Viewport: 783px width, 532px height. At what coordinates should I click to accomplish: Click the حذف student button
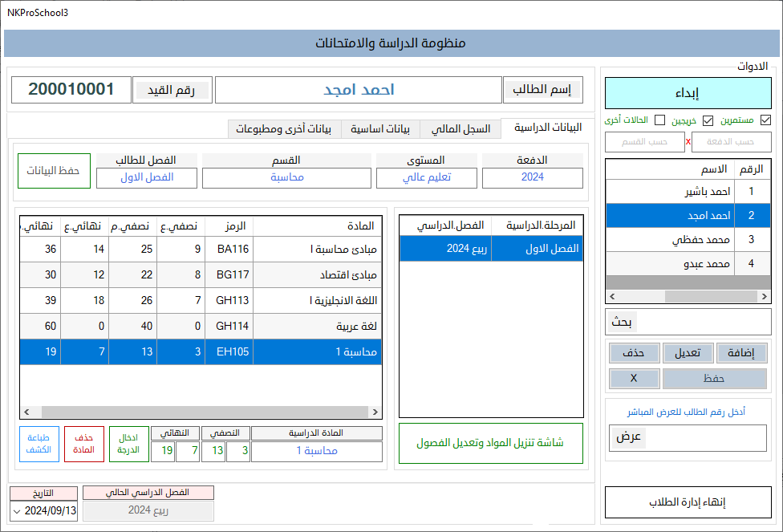pyautogui.click(x=635, y=353)
